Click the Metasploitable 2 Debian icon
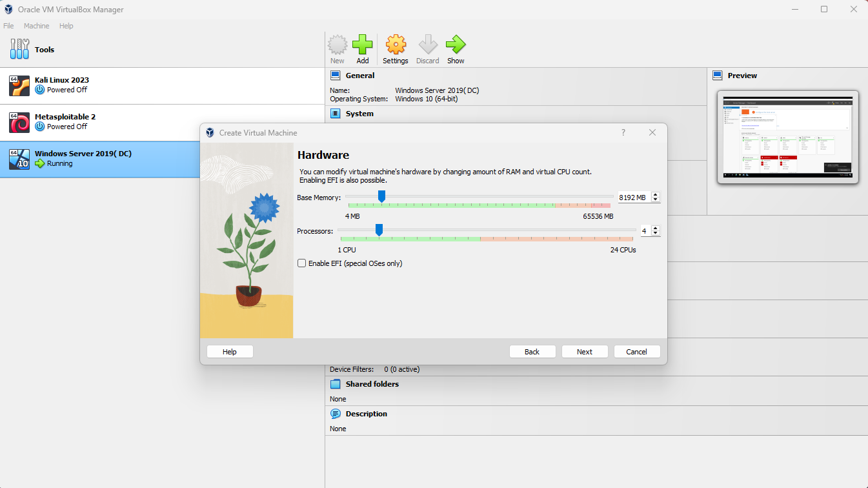This screenshot has height=488, width=868. [x=19, y=122]
